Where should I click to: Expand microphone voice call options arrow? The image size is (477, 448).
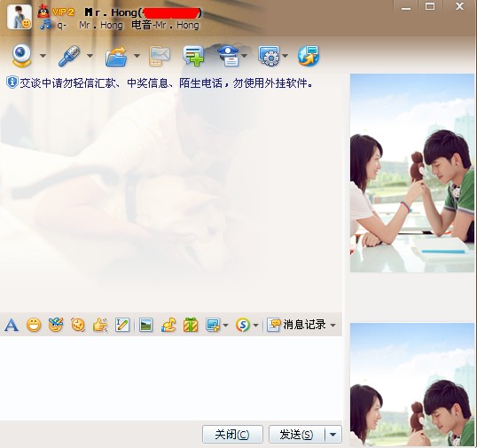point(90,56)
